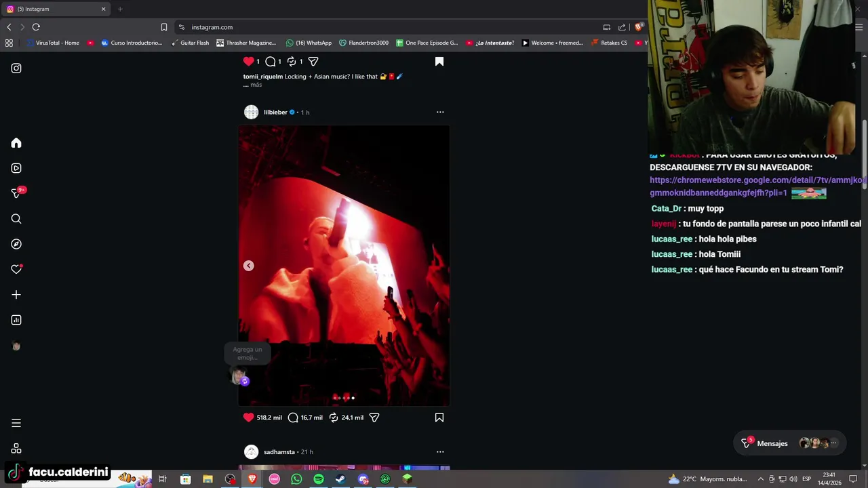868x488 pixels.
Task: Select the '(5) Instagram' browser tab
Action: coord(56,9)
